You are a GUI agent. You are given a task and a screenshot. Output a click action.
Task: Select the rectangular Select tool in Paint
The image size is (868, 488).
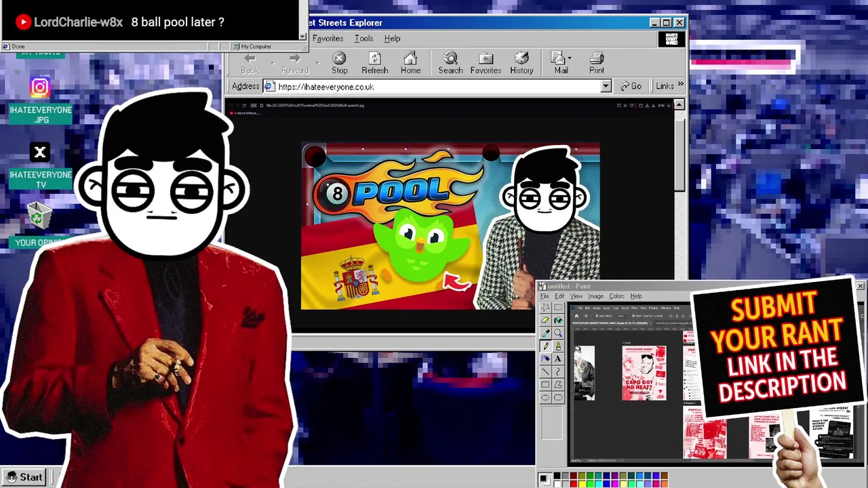coord(558,308)
